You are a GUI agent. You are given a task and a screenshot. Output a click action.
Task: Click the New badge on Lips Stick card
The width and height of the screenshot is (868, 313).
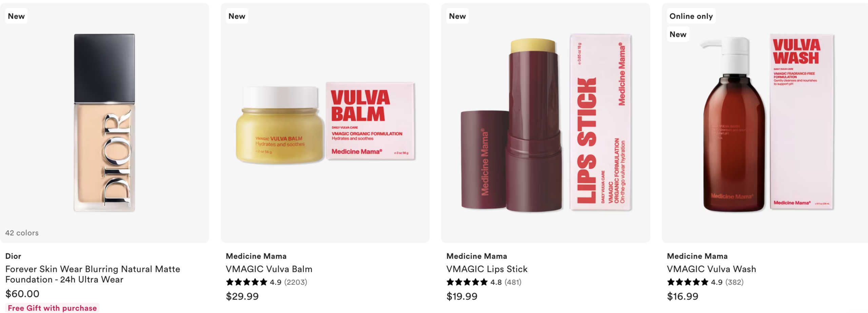pos(457,16)
